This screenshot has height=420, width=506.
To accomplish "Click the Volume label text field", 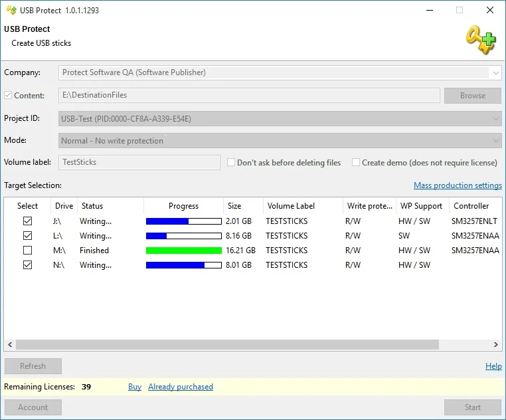I will coord(139,162).
